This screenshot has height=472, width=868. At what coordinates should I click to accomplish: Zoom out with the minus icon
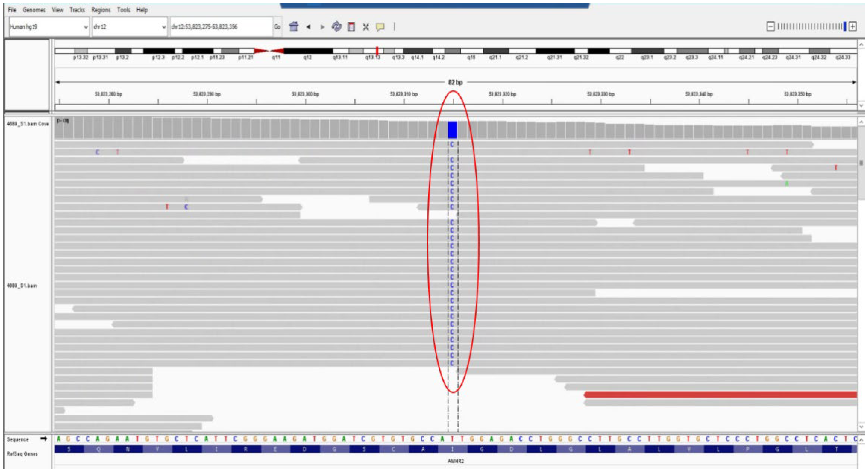pos(770,26)
